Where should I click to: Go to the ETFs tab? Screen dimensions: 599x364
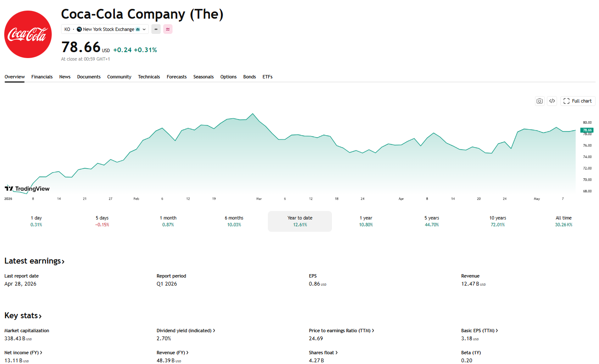(267, 77)
